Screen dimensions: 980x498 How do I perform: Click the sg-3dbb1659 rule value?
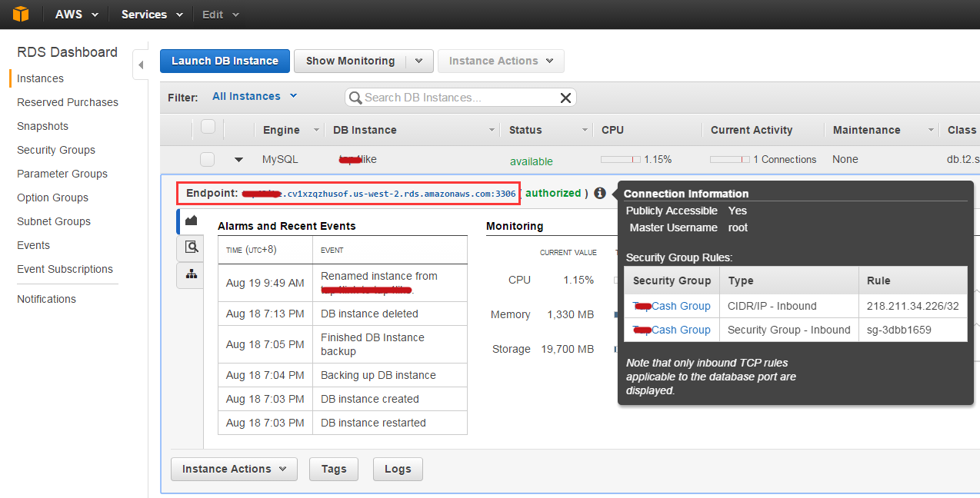point(898,330)
